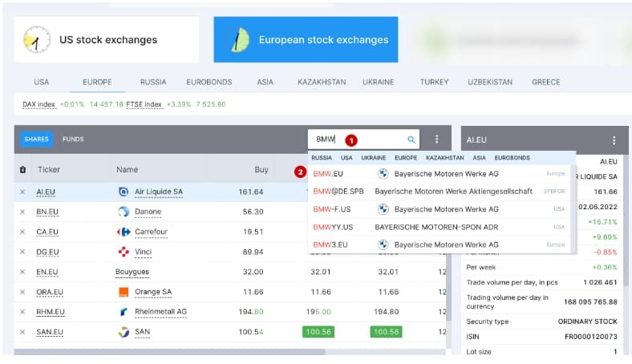
Task: Click the FTSE index link
Action: click(x=144, y=104)
